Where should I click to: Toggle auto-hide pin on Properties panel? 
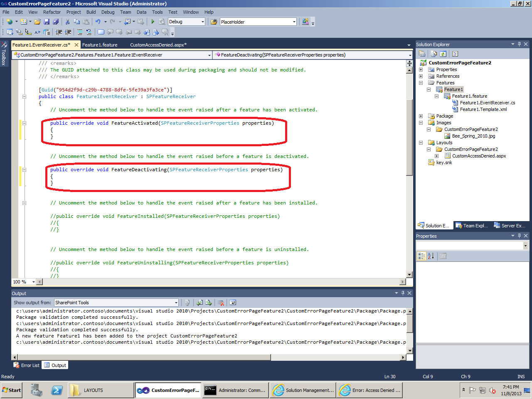pyautogui.click(x=519, y=236)
